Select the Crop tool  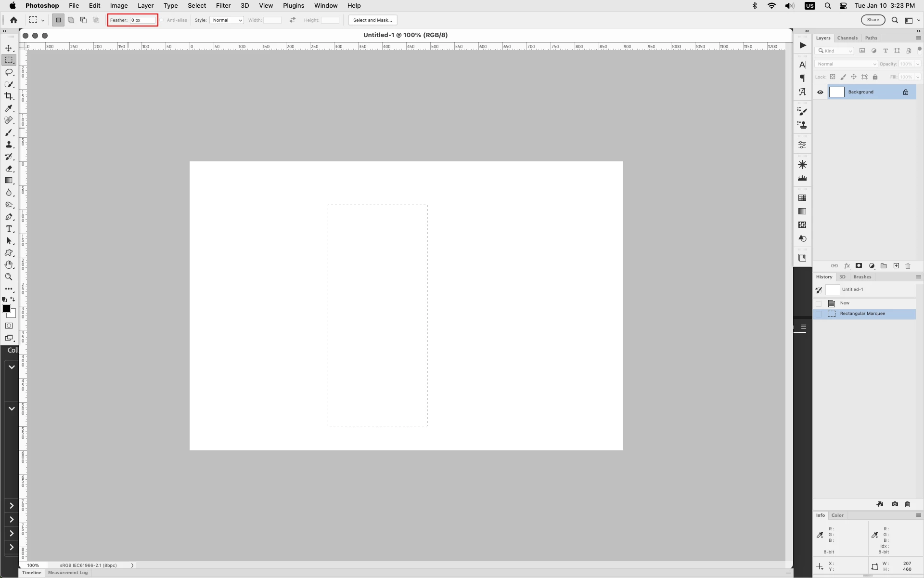[9, 96]
